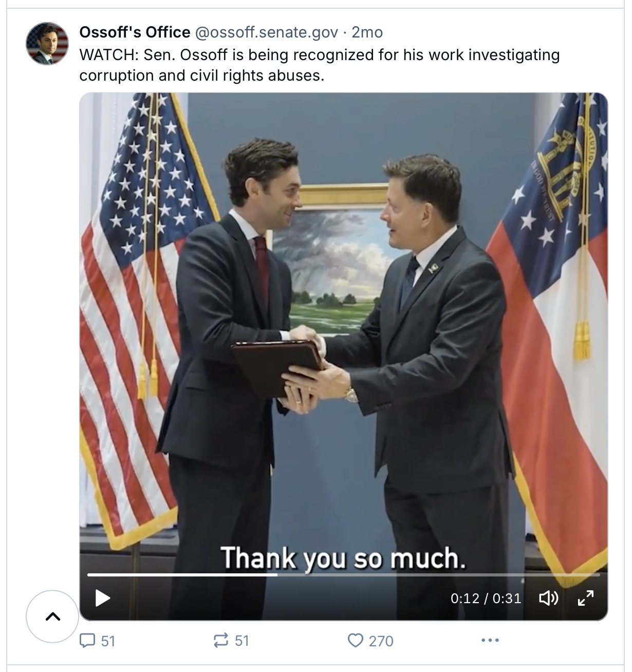632x672 pixels.
Task: Open the @ossoff.senate.gov handle link
Action: coord(266,32)
